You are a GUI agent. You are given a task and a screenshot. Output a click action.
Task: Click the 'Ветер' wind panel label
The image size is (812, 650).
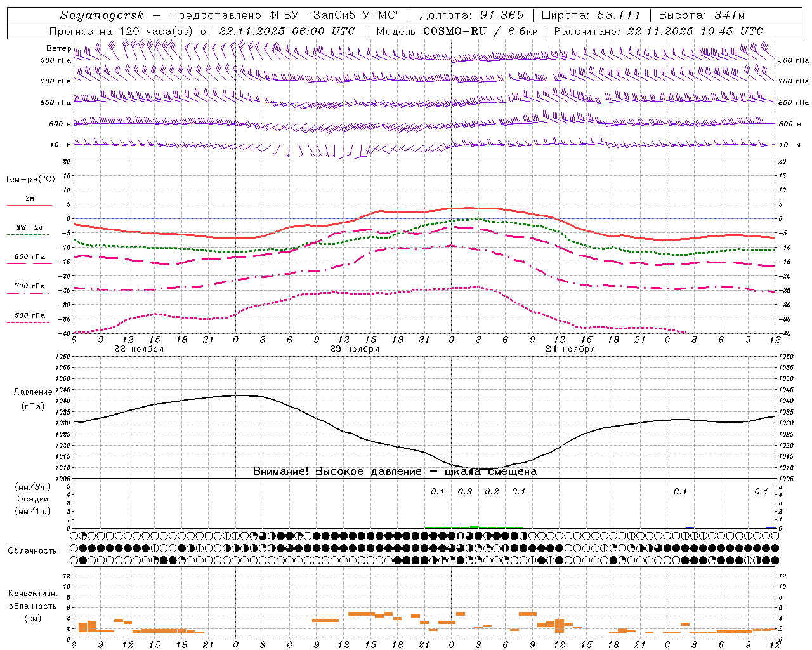coord(58,48)
